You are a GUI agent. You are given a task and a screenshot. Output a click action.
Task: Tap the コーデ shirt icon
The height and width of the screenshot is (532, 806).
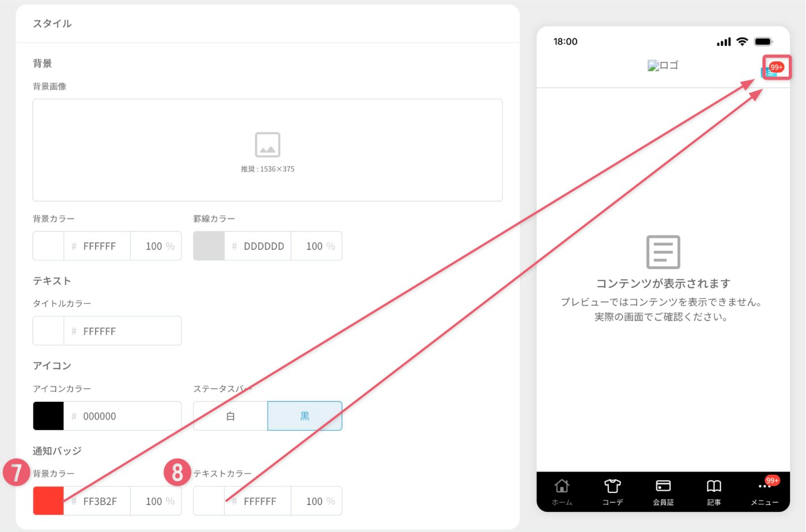(x=612, y=486)
